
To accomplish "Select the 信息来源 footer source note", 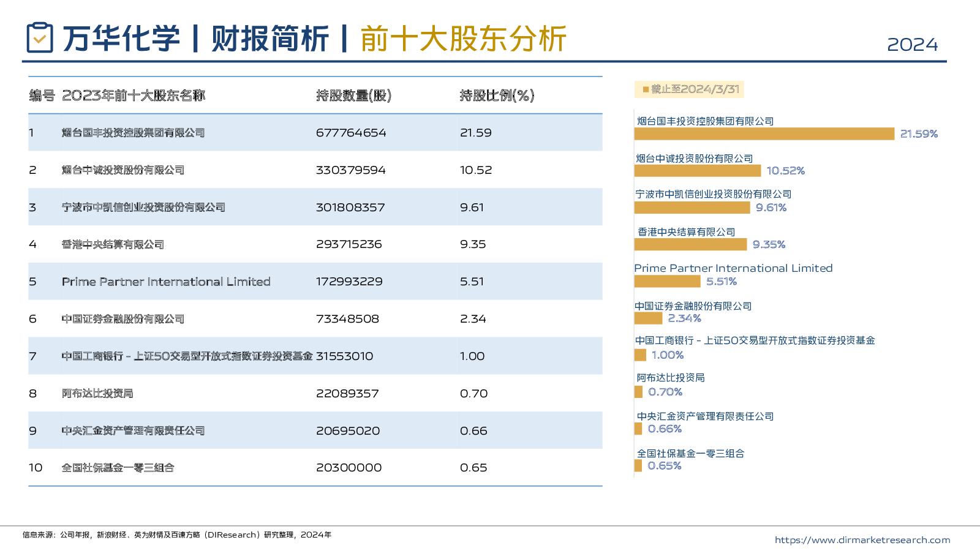I will point(177,534).
